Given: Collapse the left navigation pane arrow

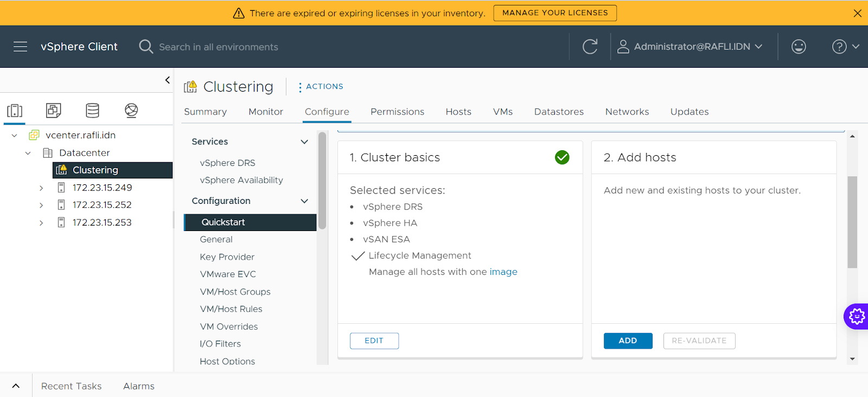Looking at the screenshot, I should click(168, 80).
